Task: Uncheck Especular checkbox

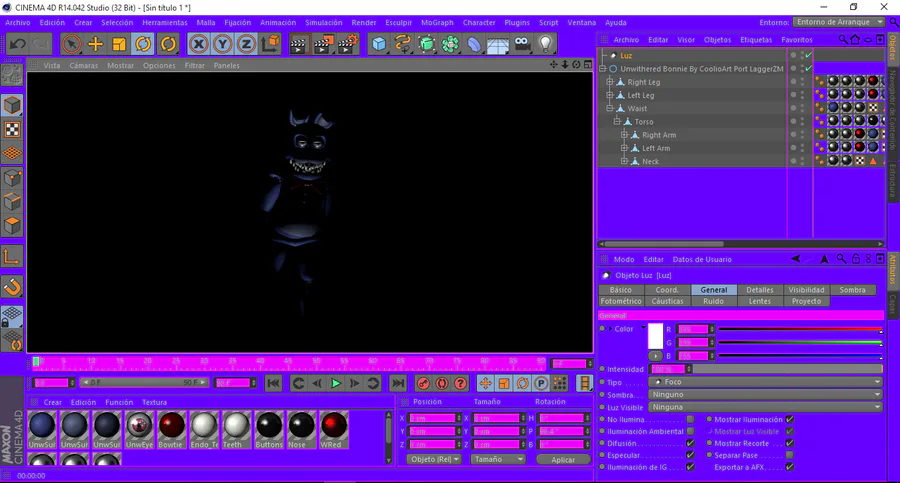Action: click(690, 455)
